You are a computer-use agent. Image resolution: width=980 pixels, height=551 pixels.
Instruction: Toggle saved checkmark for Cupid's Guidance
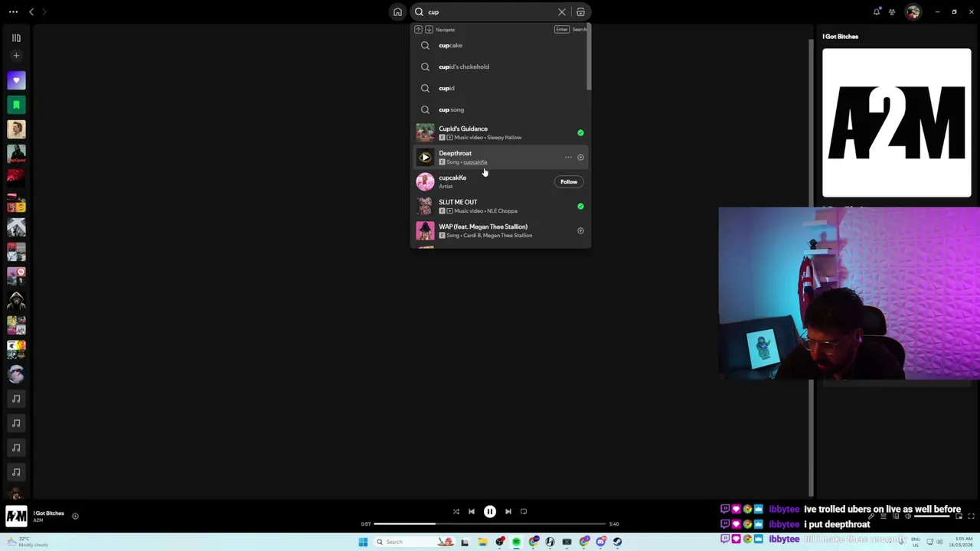580,132
